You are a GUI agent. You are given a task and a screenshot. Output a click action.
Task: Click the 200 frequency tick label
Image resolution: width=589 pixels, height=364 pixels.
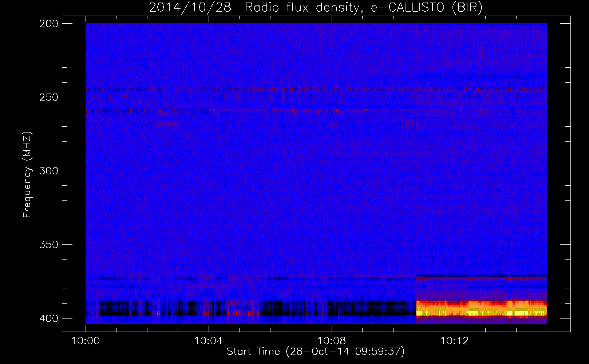(x=49, y=24)
